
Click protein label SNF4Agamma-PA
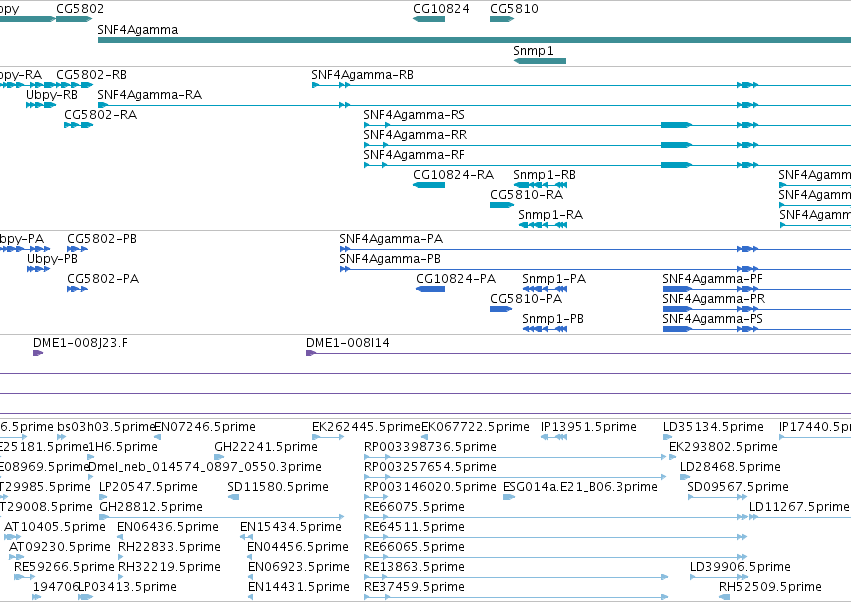[x=391, y=239]
